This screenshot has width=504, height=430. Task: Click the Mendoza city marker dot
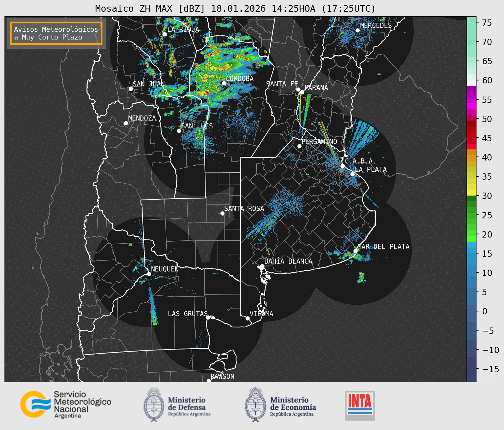tap(126, 123)
